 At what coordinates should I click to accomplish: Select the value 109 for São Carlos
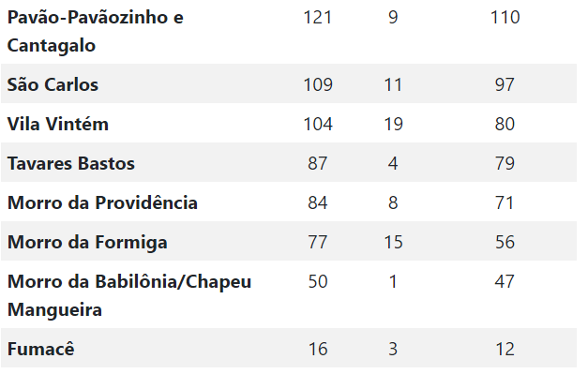coord(318,84)
